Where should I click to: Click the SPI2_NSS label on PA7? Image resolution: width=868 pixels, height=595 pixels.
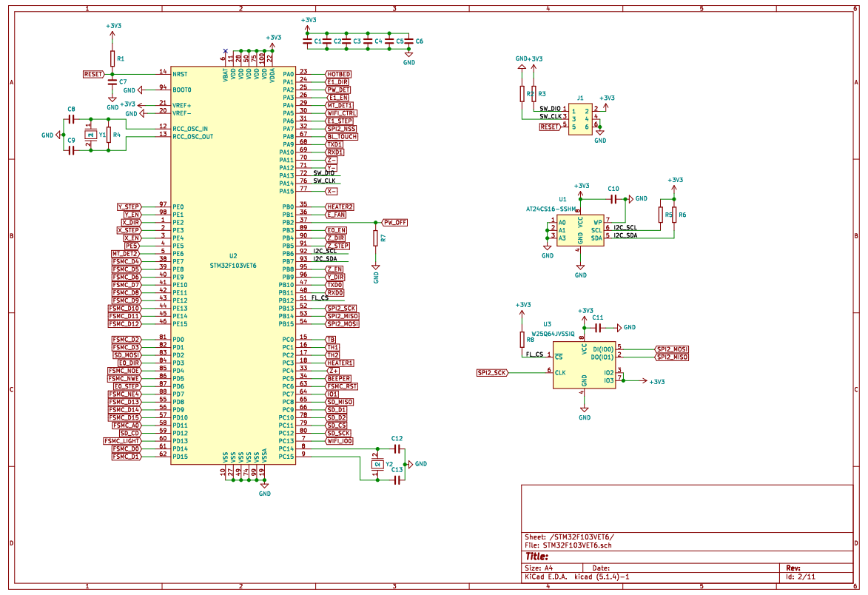tap(340, 129)
